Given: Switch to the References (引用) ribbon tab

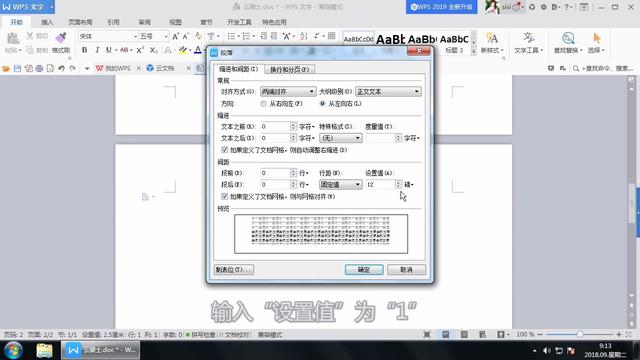Looking at the screenshot, I should pos(113,22).
